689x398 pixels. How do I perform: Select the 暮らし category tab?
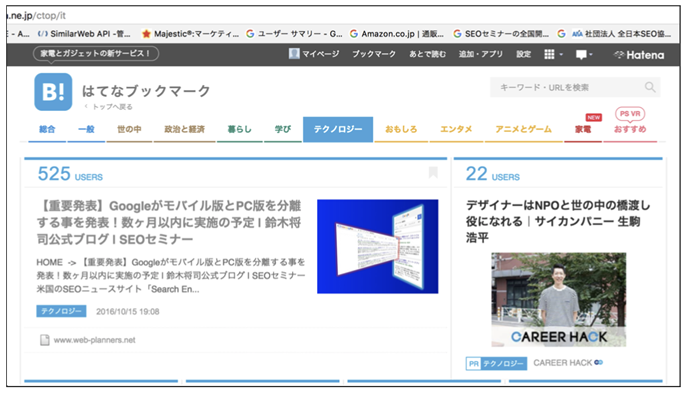tap(239, 129)
